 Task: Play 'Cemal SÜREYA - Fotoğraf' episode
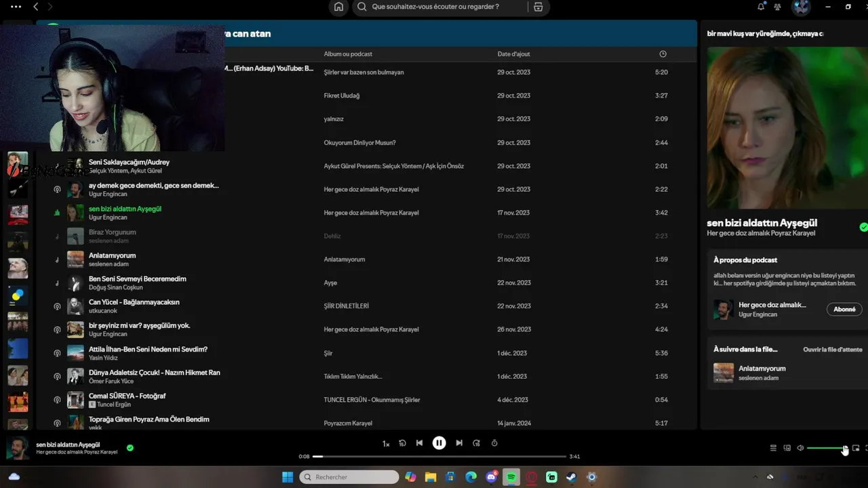[x=127, y=396]
